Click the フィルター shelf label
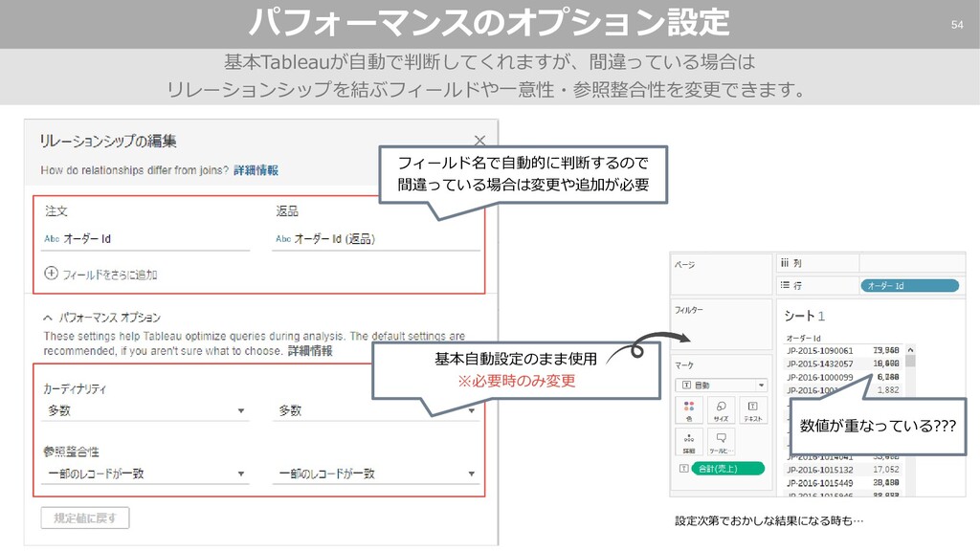 click(x=689, y=310)
